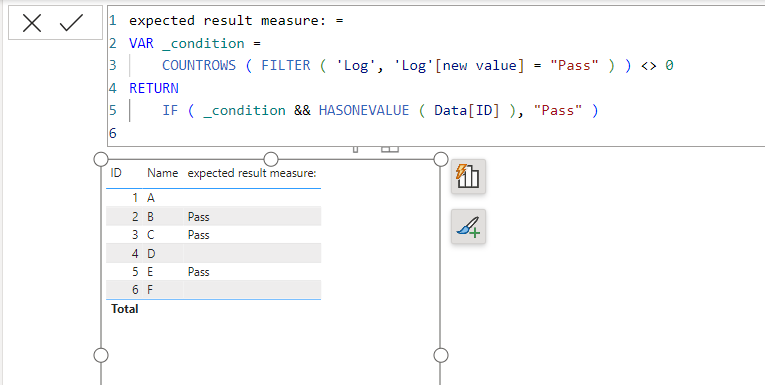Select the expected result measure column header

click(252, 173)
